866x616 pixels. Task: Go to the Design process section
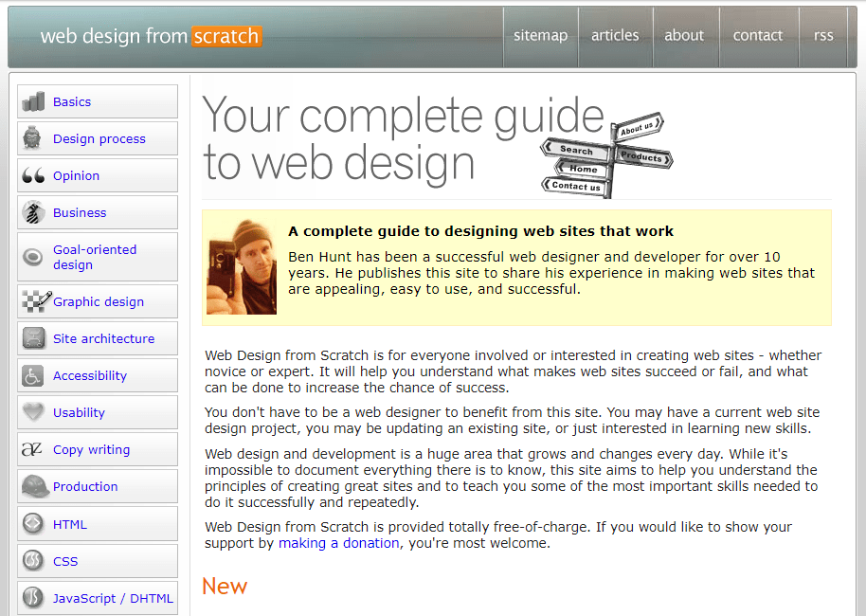99,138
